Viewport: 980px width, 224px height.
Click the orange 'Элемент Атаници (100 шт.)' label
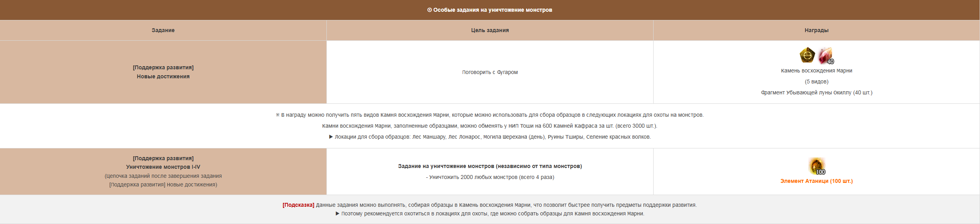point(816,181)
